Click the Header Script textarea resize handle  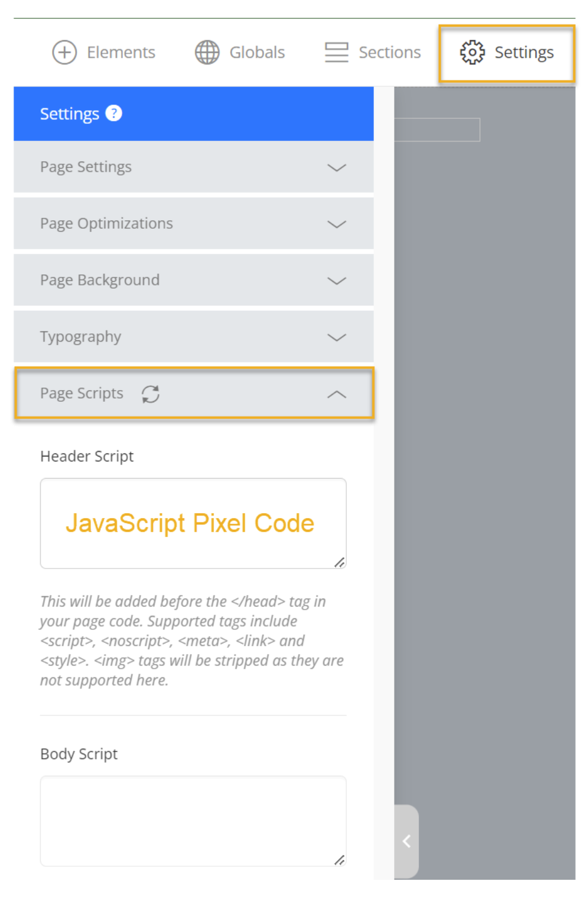point(340,562)
